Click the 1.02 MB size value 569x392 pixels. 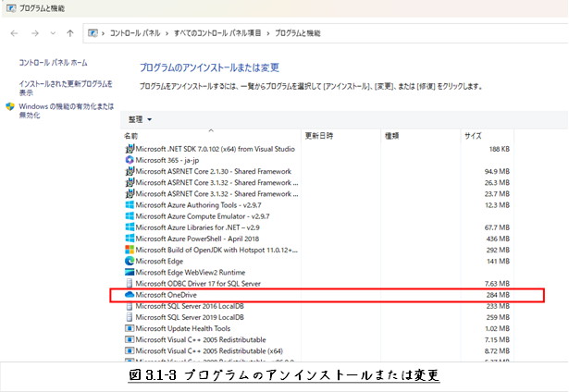tap(497, 329)
